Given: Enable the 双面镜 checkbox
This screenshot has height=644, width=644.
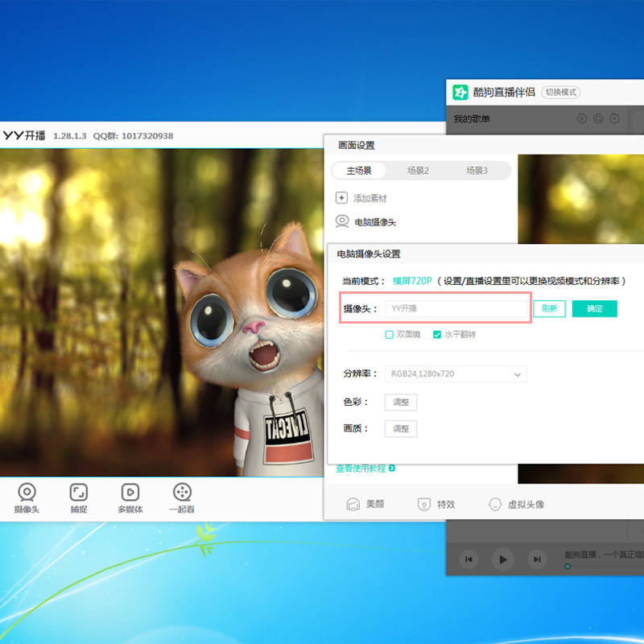Looking at the screenshot, I should [x=390, y=335].
